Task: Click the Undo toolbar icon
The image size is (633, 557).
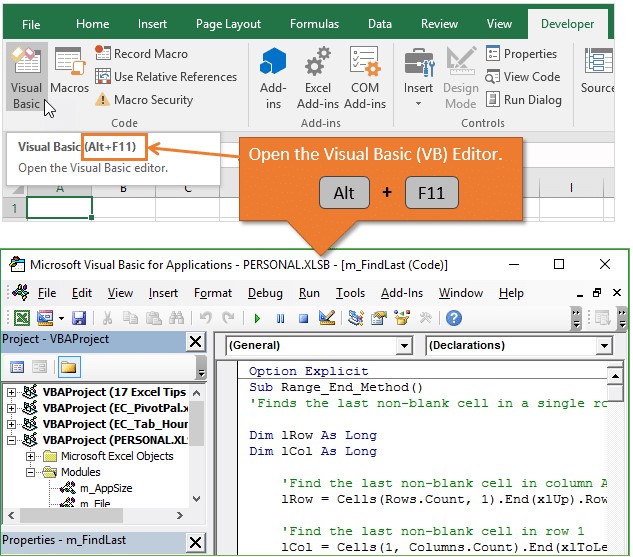Action: pyautogui.click(x=205, y=318)
